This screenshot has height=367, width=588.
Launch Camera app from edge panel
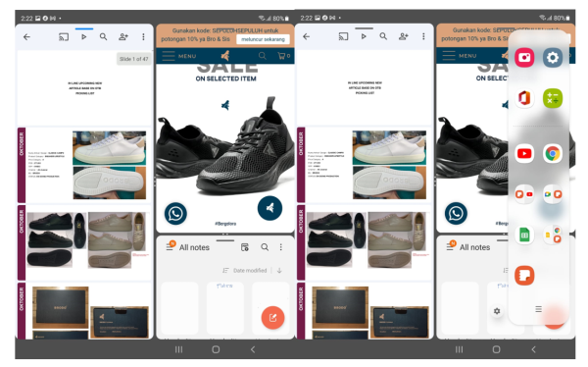524,58
